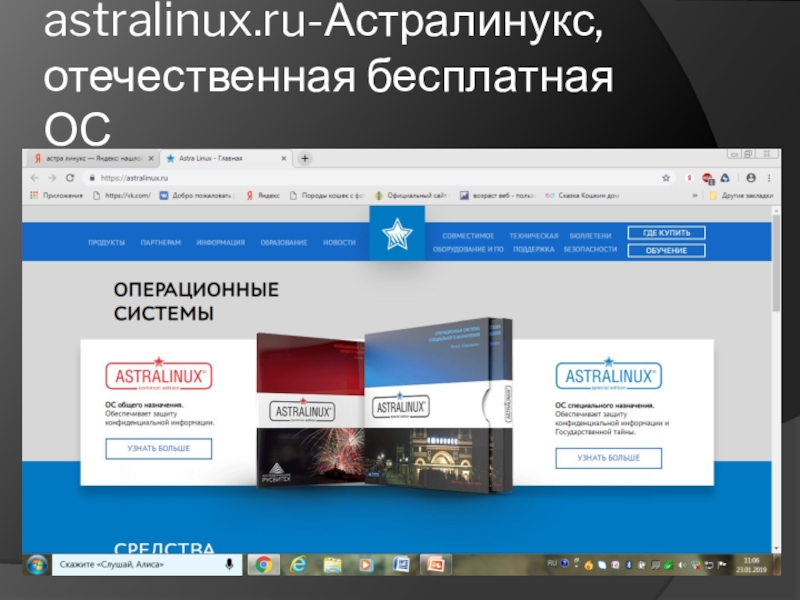The image size is (800, 600).
Task: Click the Astra Linux star logo
Action: pos(397,234)
